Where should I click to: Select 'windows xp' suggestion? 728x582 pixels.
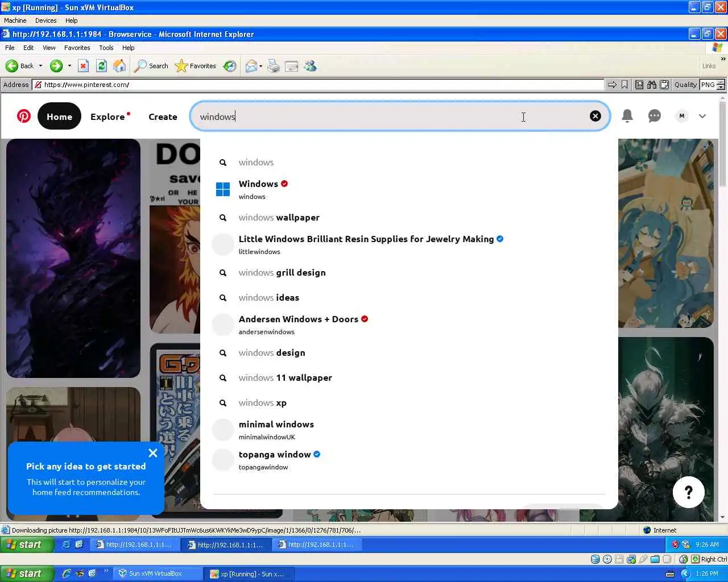(x=409, y=402)
